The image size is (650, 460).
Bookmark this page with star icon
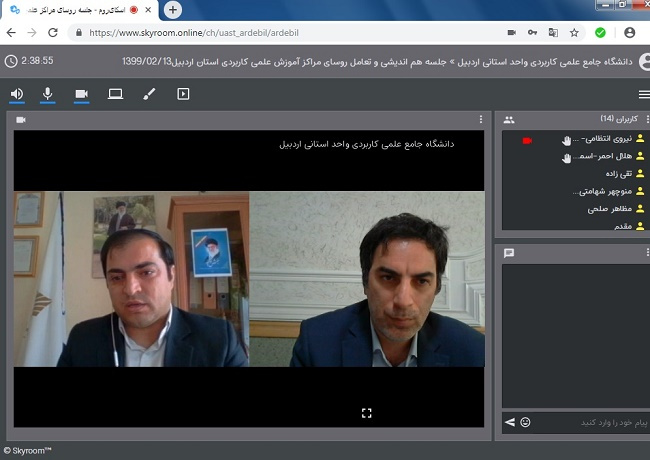point(574,32)
